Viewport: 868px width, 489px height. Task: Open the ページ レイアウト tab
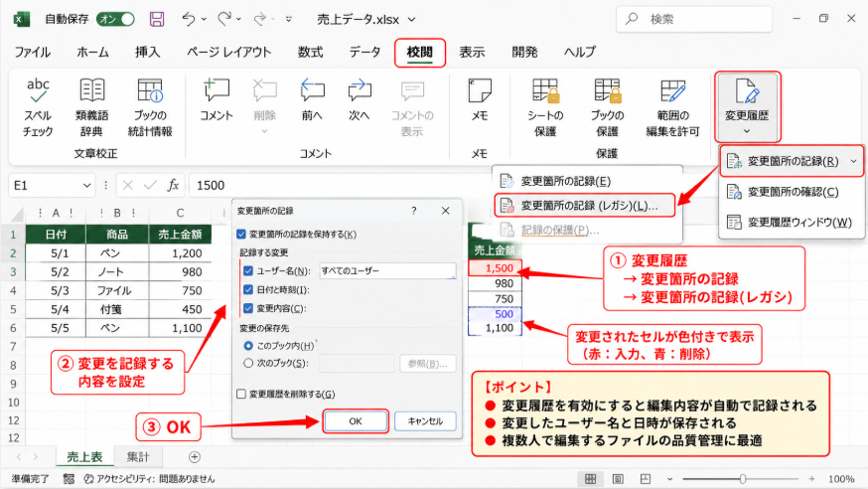(228, 52)
